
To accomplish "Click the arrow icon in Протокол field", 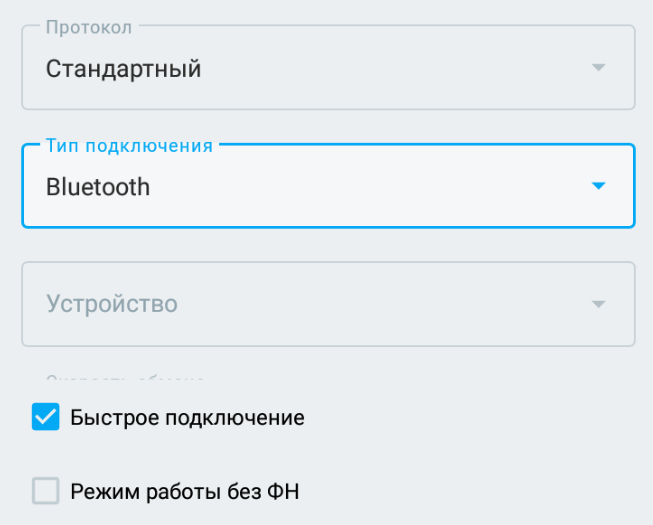I will pos(598,68).
